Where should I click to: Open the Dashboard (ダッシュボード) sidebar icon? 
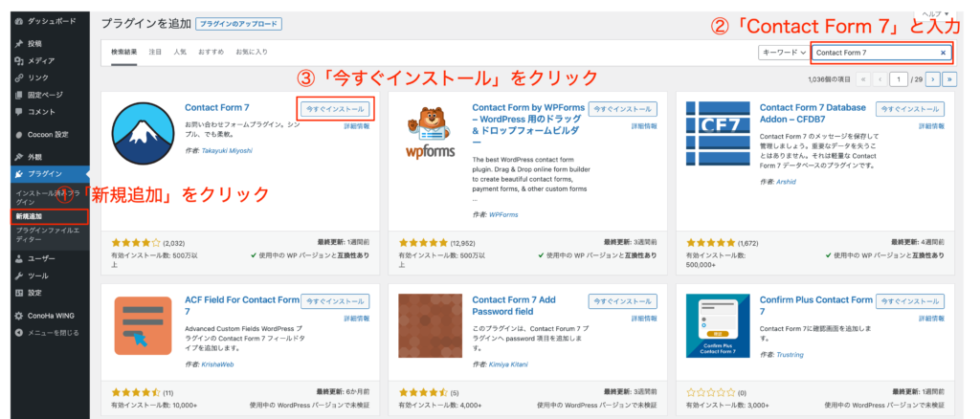19,21
